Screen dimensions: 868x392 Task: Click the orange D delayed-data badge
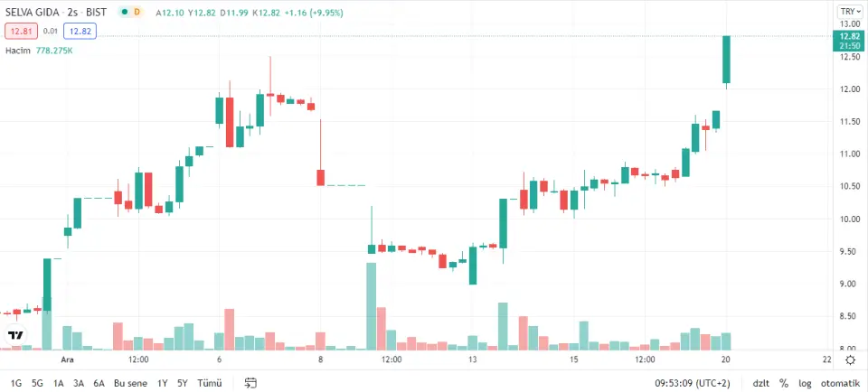(x=137, y=14)
